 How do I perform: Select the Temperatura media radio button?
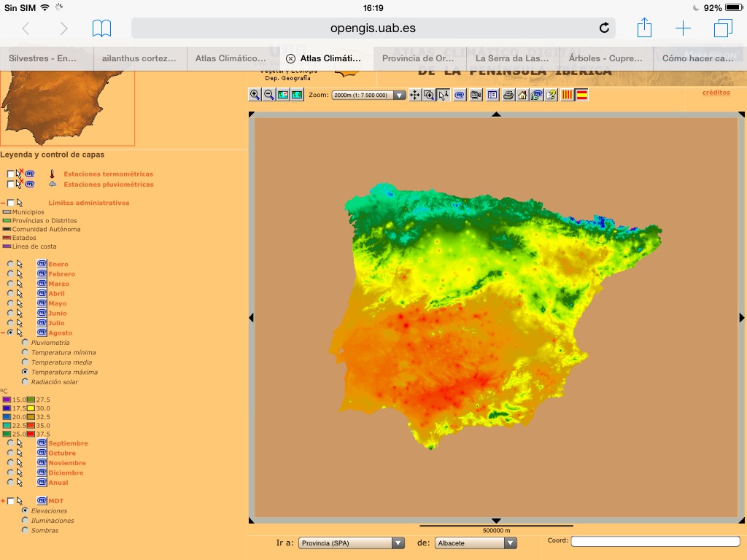point(26,362)
